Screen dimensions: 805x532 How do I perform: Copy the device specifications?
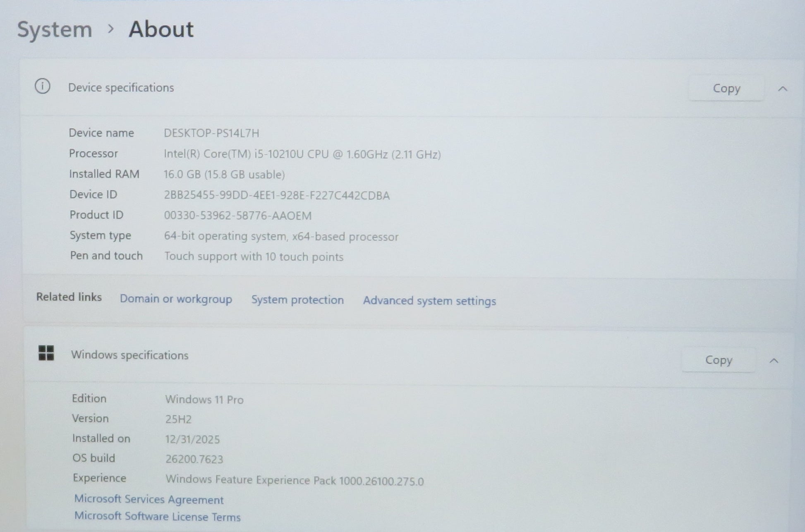point(726,88)
